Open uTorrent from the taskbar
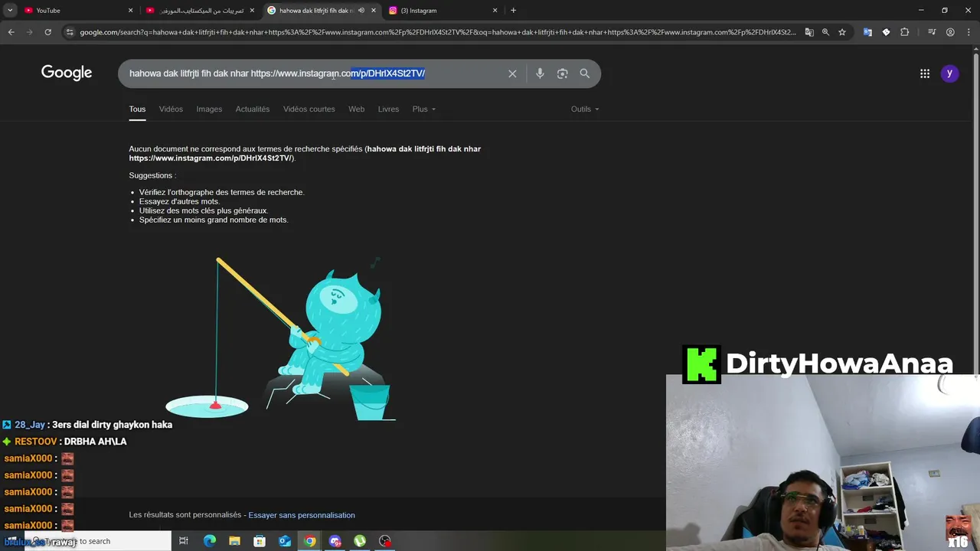Screen dimensions: 980x551 click(360, 541)
